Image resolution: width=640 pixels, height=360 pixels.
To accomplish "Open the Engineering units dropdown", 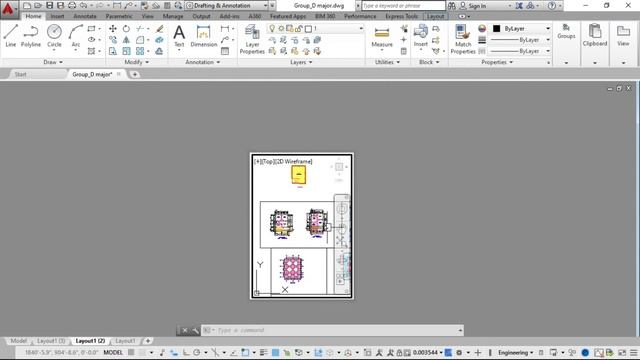I will click(x=516, y=352).
